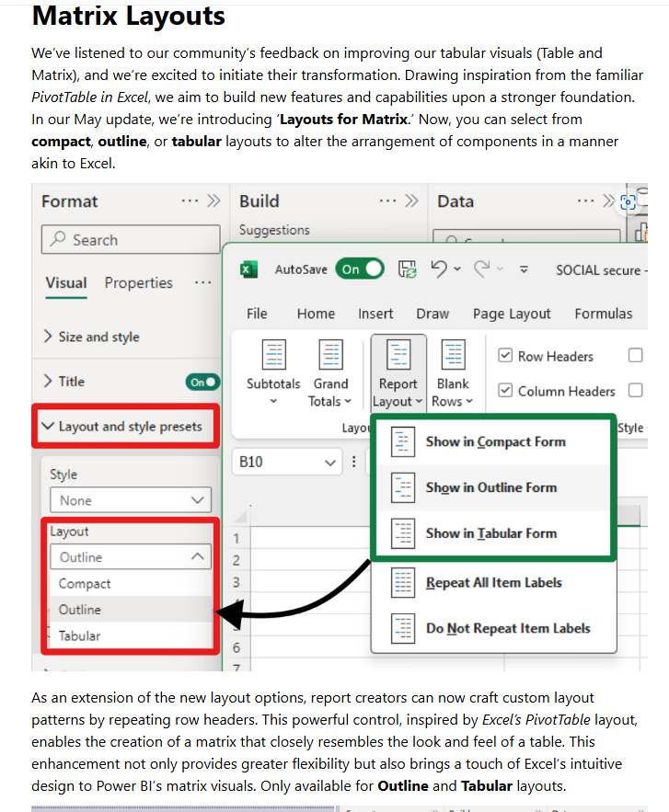669x812 pixels.
Task: Collapse the Build pane with double chevron
Action: [411, 200]
